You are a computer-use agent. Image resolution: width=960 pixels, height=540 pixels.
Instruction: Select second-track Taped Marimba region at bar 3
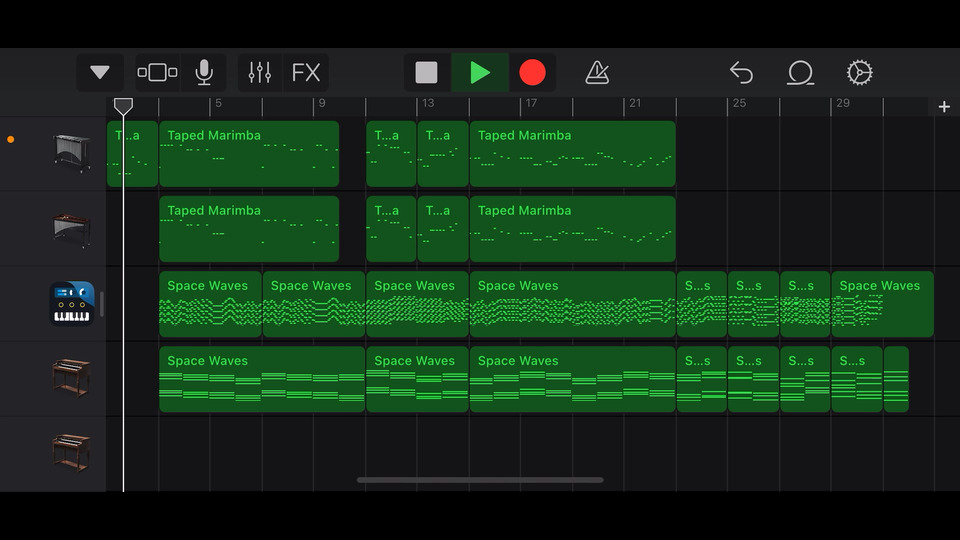[x=249, y=229]
